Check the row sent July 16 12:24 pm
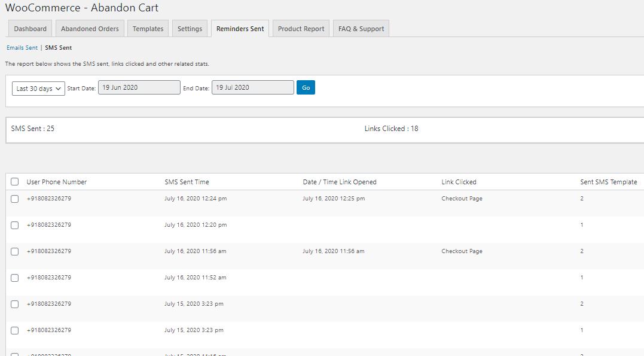Screen dimensions: 644x356 click(15, 199)
